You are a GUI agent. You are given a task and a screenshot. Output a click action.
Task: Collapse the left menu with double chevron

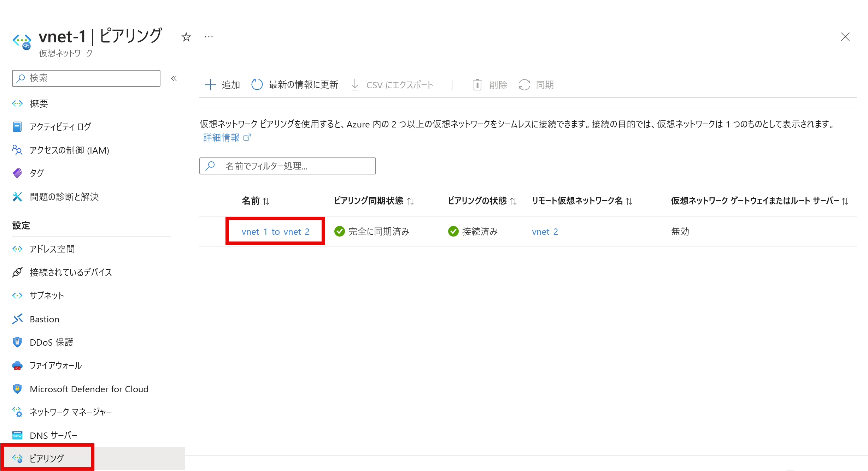coord(174,78)
